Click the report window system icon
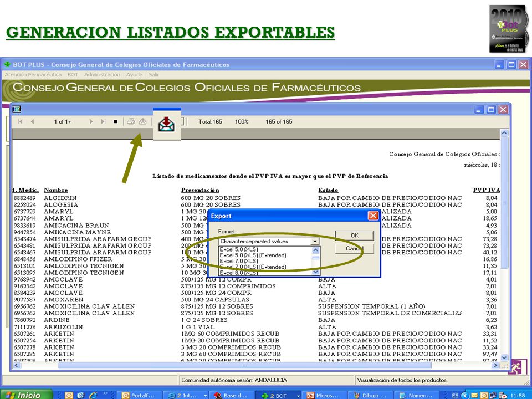532x399 pixels. [16, 109]
